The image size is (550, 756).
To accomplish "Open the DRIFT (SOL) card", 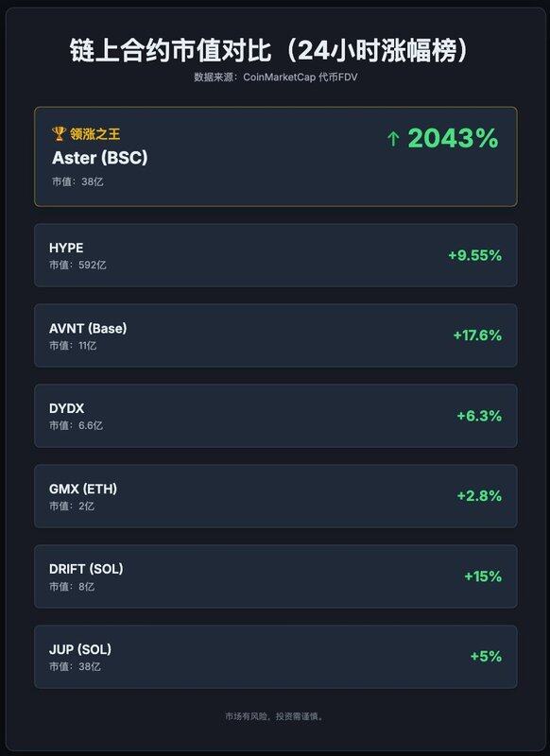I will [276, 576].
